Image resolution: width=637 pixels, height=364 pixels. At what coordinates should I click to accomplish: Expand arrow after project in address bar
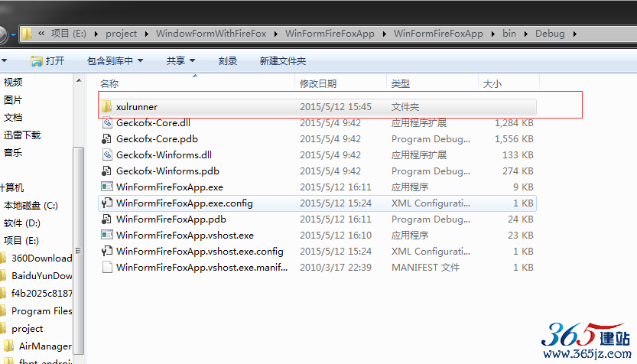(x=146, y=34)
